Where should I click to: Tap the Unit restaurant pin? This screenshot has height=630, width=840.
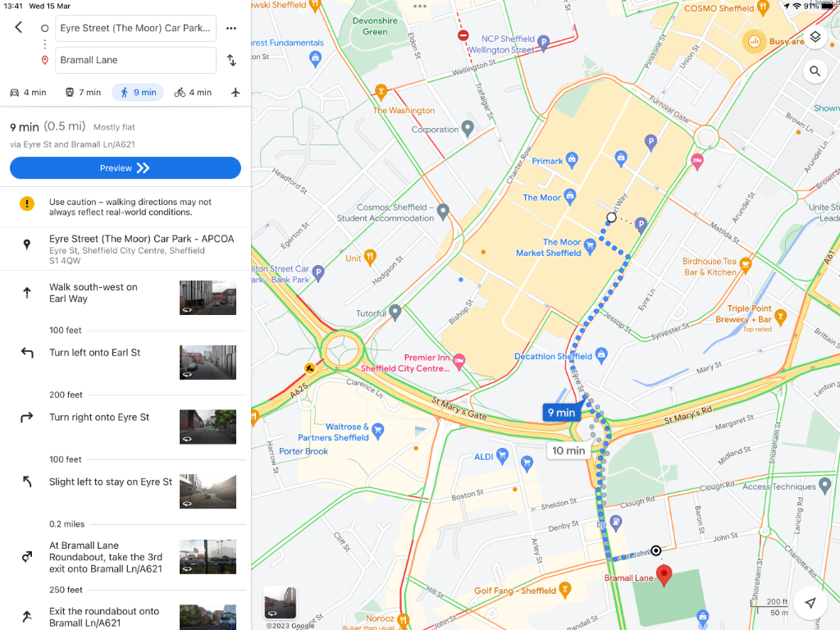[x=370, y=257]
